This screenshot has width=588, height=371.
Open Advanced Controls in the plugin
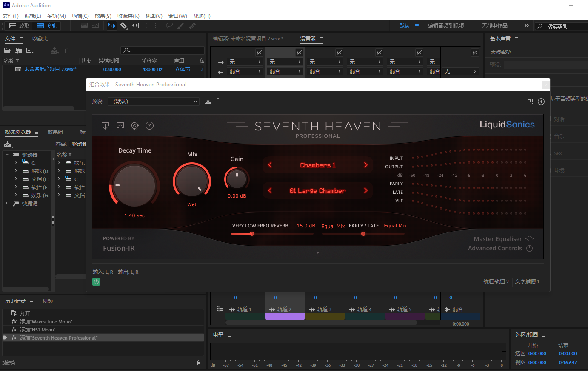(496, 248)
